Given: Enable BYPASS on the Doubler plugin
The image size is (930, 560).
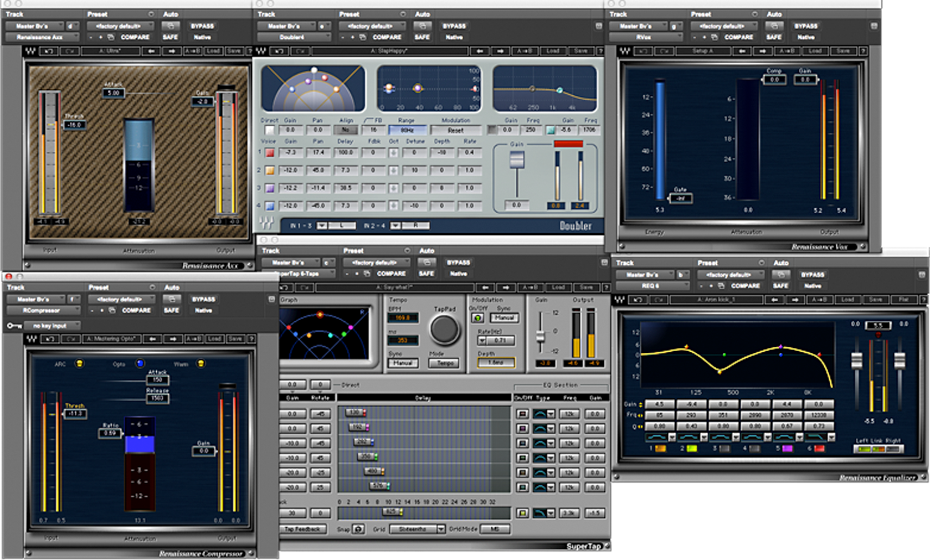Looking at the screenshot, I should click(x=454, y=25).
